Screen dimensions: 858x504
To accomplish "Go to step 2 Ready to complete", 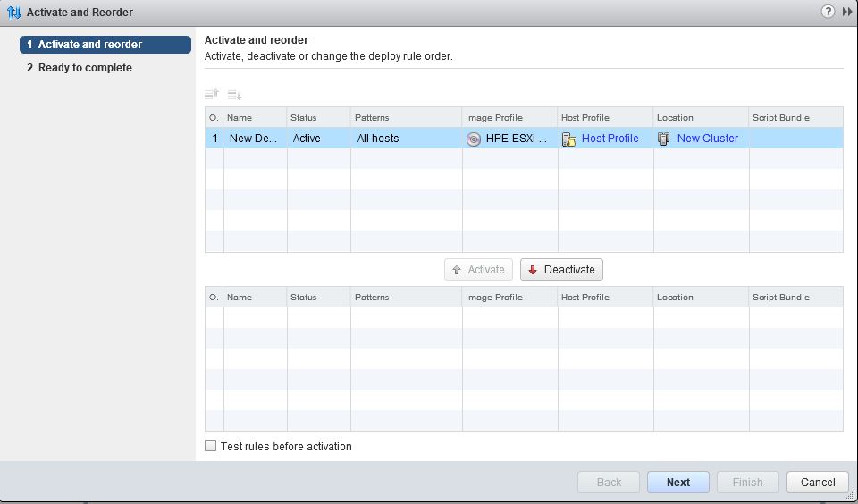I will point(84,68).
